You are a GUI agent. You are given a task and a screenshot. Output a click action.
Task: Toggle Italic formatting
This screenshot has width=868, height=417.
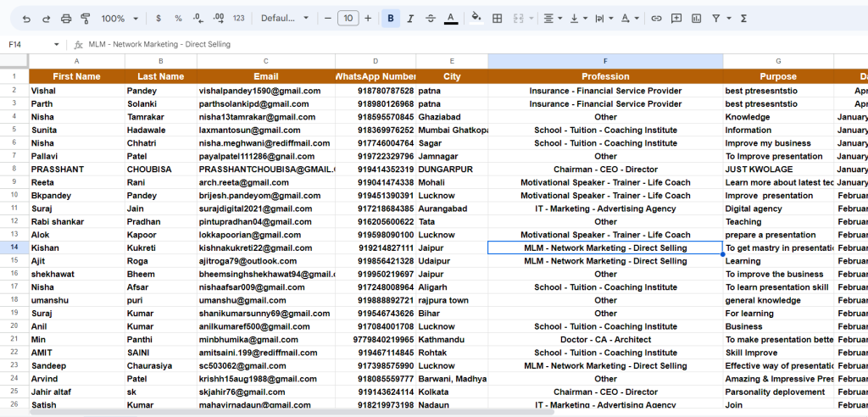[x=410, y=19]
